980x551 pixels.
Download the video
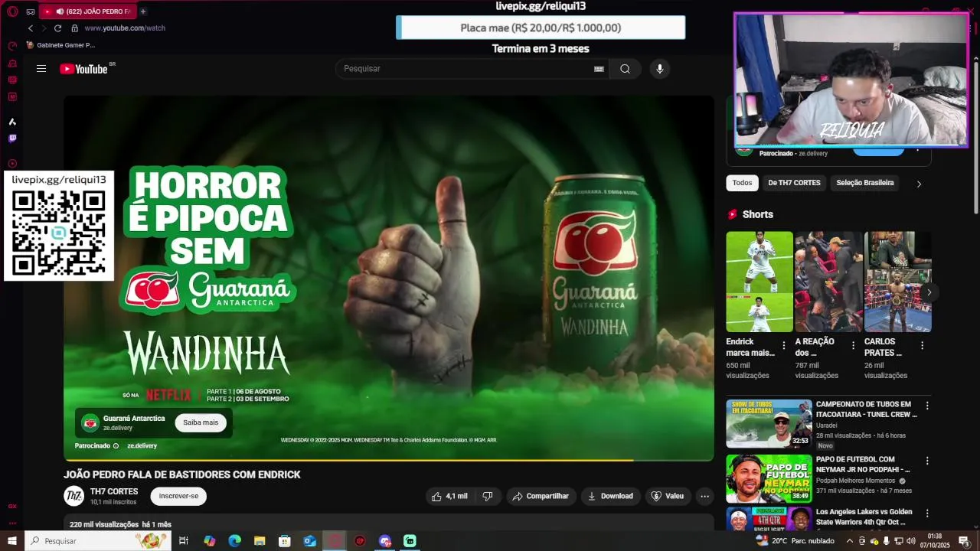click(x=610, y=496)
